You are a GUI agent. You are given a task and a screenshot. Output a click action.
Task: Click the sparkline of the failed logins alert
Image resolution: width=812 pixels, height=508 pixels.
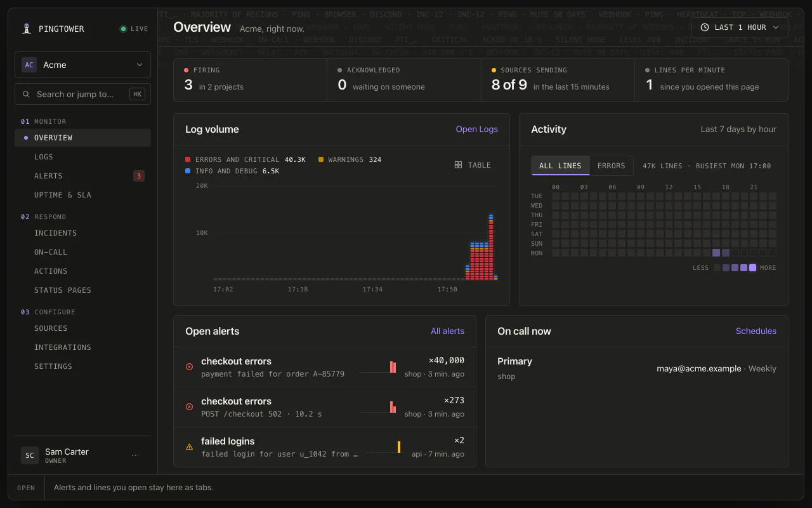coord(384,447)
